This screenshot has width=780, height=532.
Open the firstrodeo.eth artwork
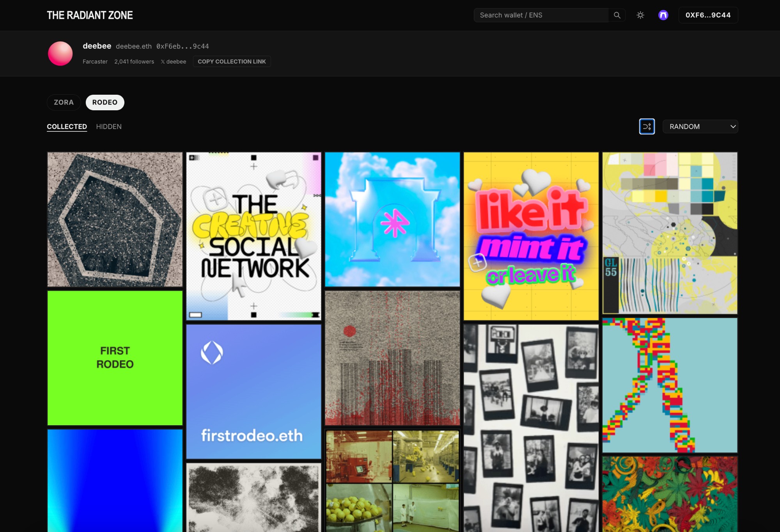tap(253, 392)
